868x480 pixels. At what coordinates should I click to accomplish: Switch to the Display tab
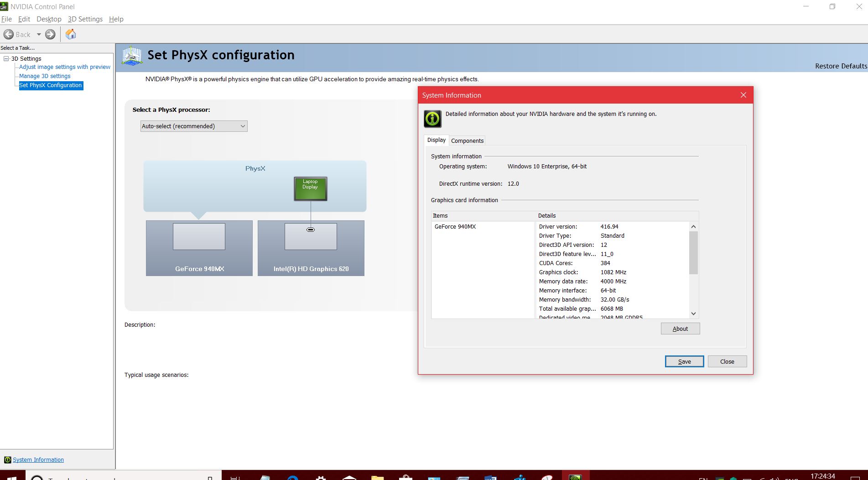(x=437, y=140)
